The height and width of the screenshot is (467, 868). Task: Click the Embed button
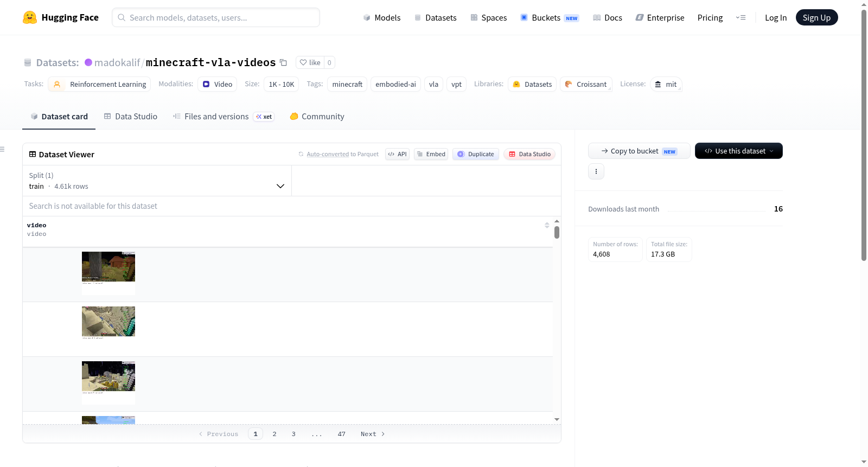(431, 154)
